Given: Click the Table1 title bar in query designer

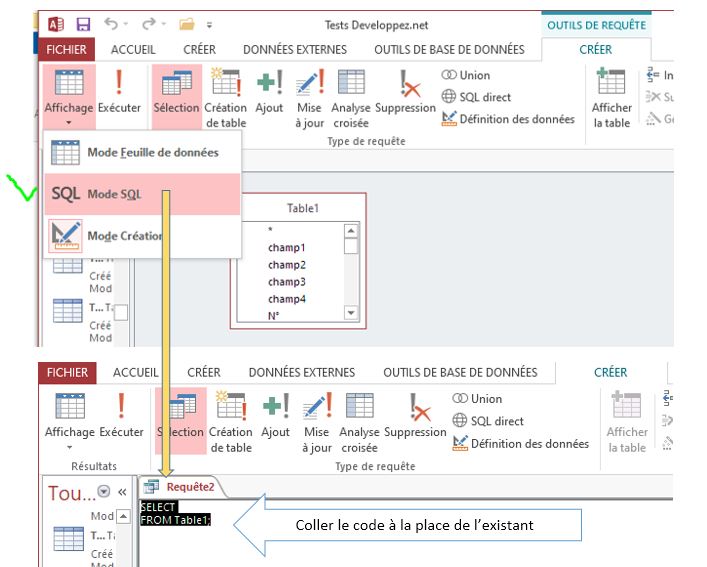Looking at the screenshot, I should point(303,208).
